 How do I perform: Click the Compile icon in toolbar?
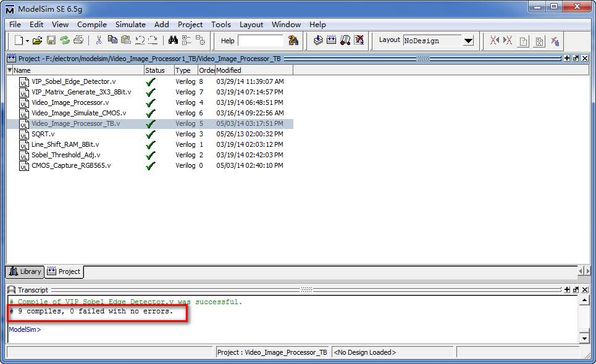coord(318,41)
